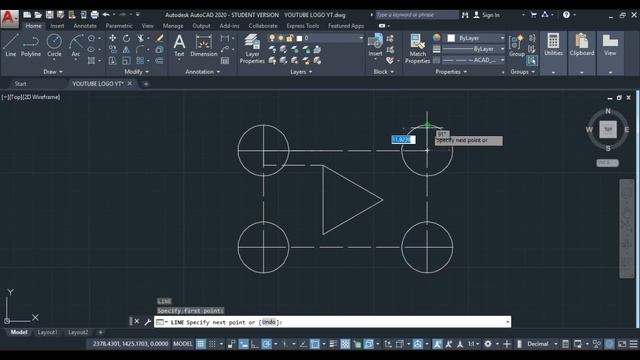Toggle ortho mode in status bar
Viewport: 640px width, 360px height.
(x=255, y=344)
